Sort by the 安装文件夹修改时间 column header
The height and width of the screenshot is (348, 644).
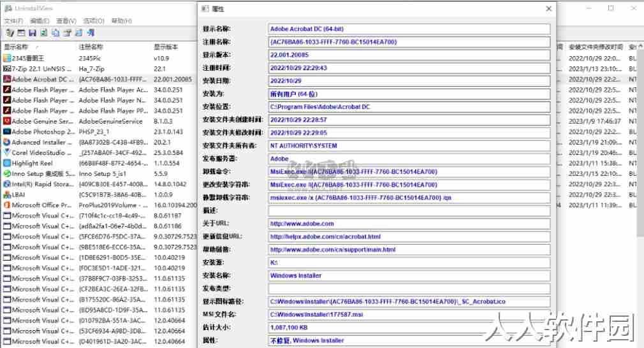click(x=596, y=47)
